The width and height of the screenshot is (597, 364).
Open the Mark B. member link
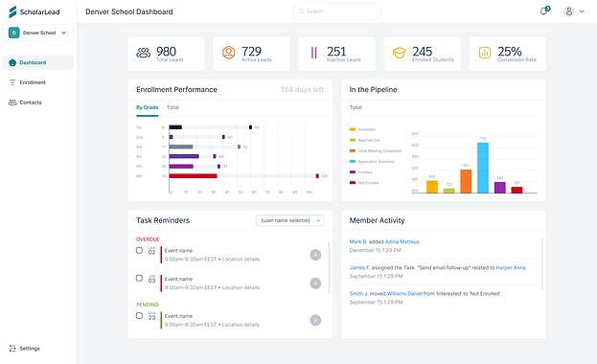[358, 241]
